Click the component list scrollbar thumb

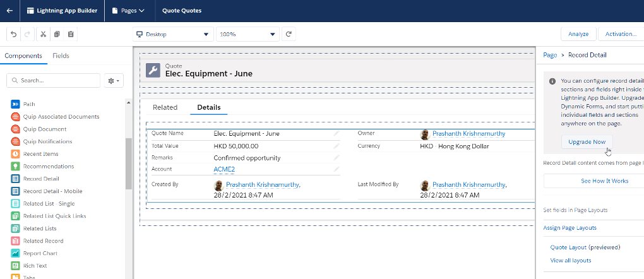tap(129, 163)
